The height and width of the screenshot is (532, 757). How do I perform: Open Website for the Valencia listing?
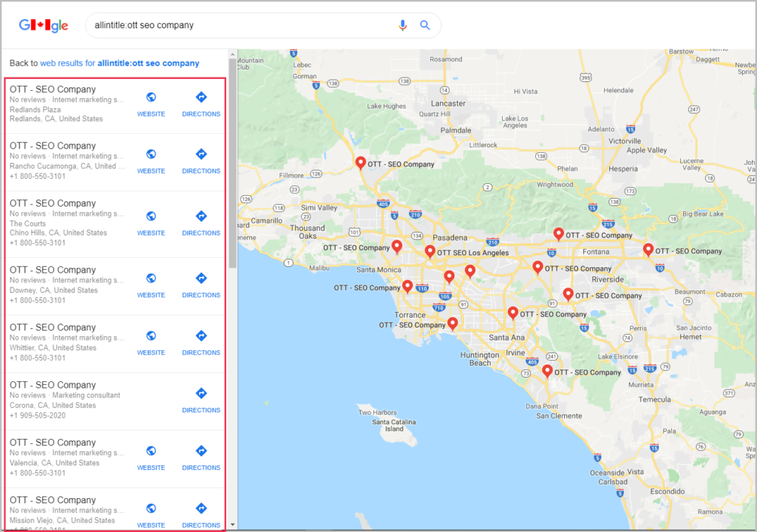[151, 457]
